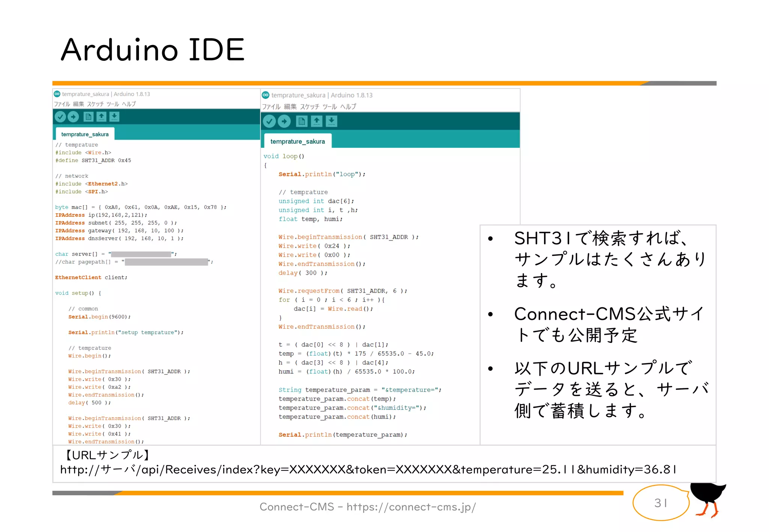Click 'IPAddress subnet' code line

click(x=116, y=223)
